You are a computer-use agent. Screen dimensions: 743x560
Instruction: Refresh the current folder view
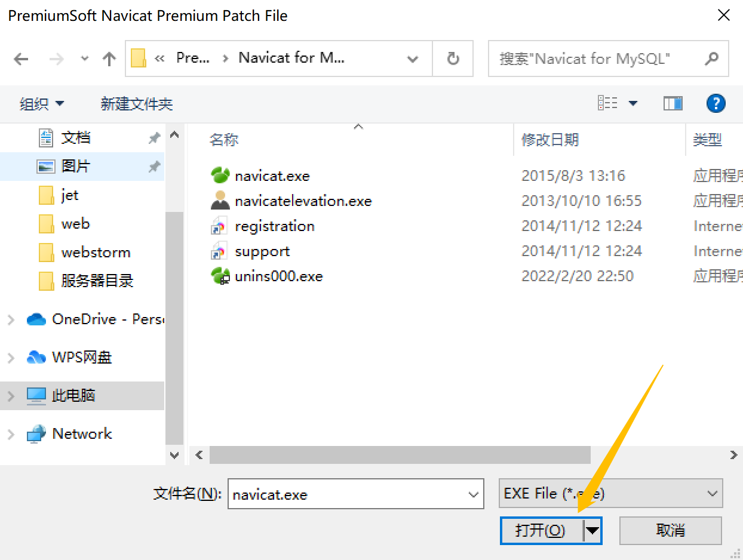click(453, 59)
